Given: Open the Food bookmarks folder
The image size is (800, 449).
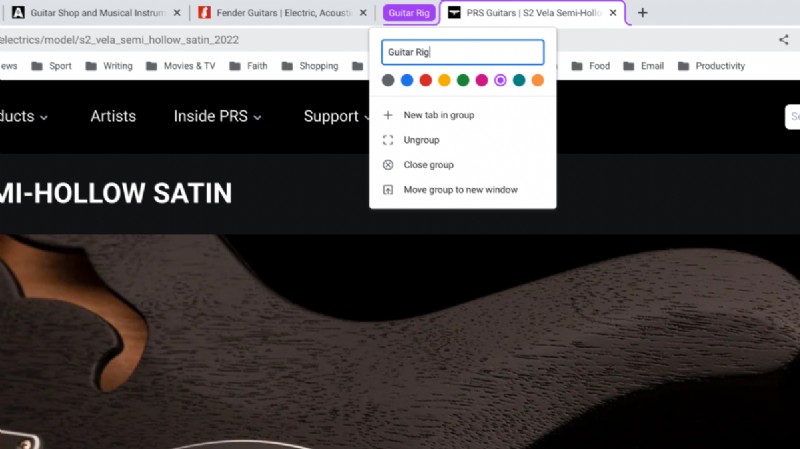Looking at the screenshot, I should (x=591, y=66).
